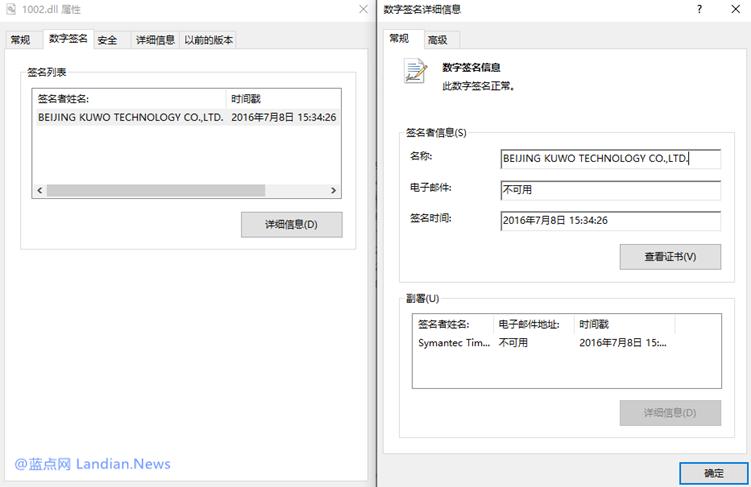Select the Symantec Tim... countersignature row

[x=542, y=343]
